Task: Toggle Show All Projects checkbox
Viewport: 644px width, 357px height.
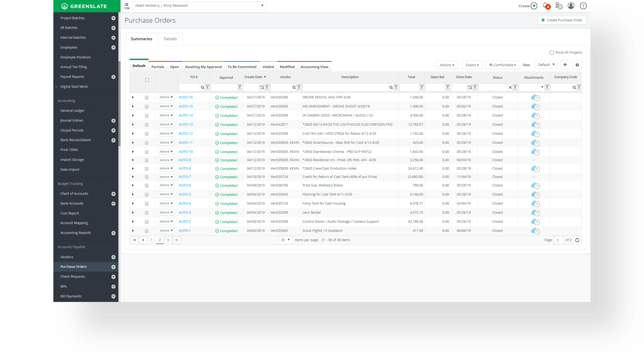Action: tap(551, 53)
